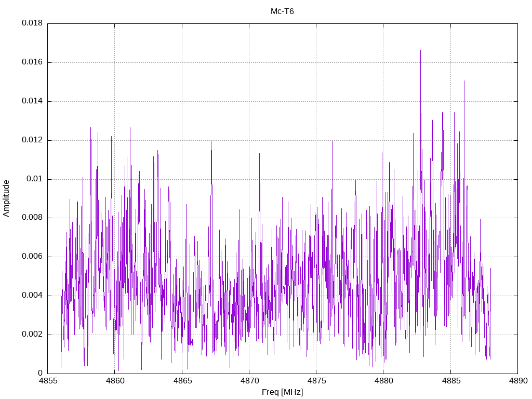This screenshot has width=532, height=399.
Task: Select the 0.016 y-axis tick label
Action: 32,62
